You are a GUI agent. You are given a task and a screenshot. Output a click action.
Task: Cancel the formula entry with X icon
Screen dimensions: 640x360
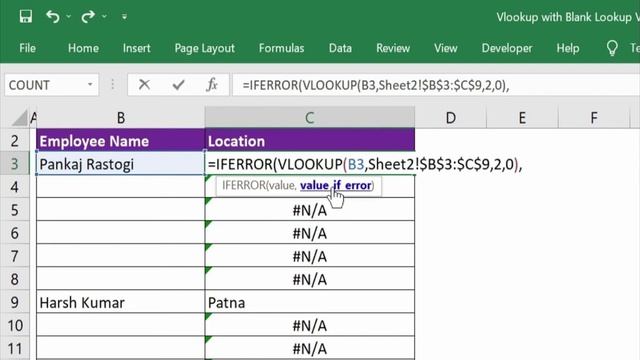click(144, 85)
